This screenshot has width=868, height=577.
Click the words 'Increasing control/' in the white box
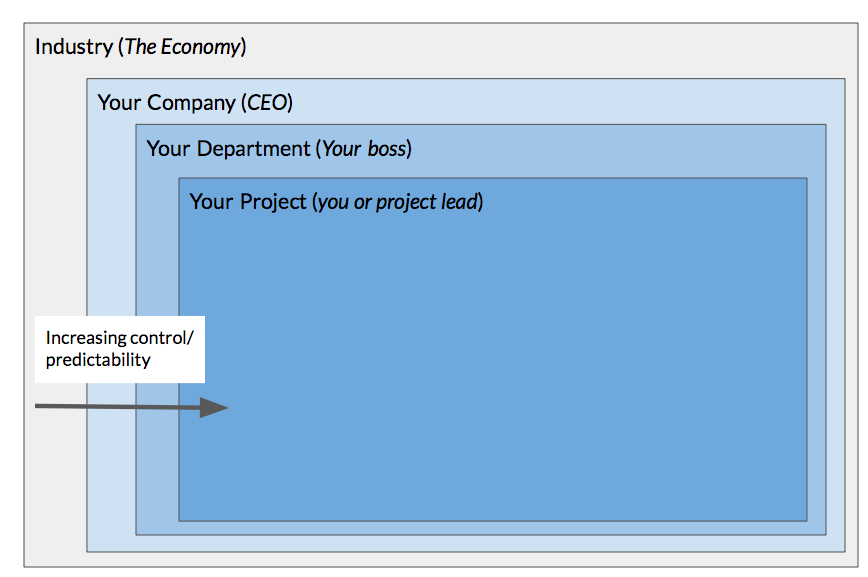[x=119, y=338]
